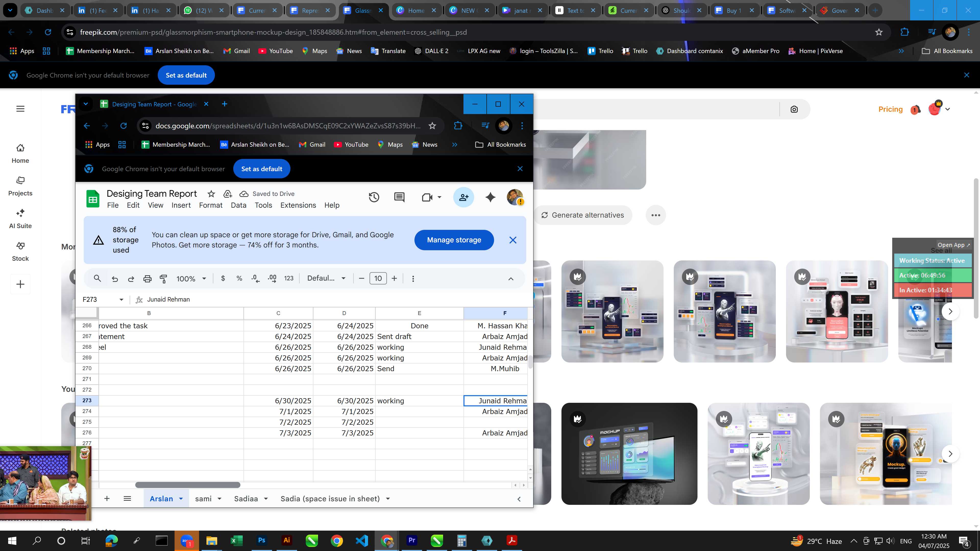The image size is (980, 551).
Task: Open comments icon in Sheets header
Action: [399, 197]
